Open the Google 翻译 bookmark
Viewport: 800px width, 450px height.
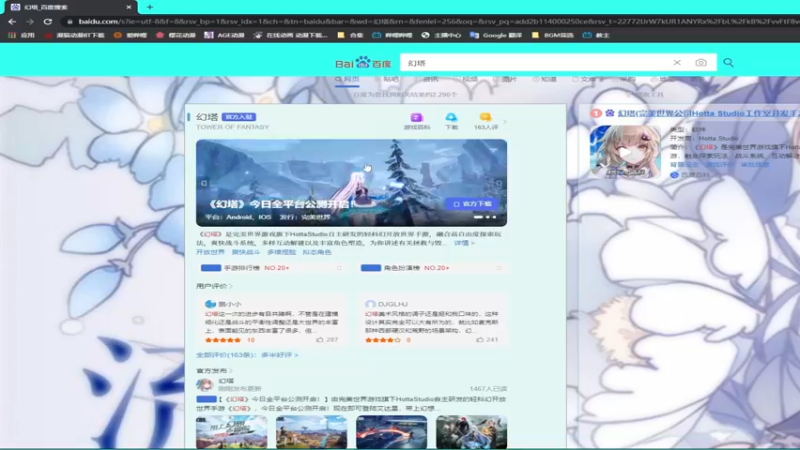[x=496, y=35]
